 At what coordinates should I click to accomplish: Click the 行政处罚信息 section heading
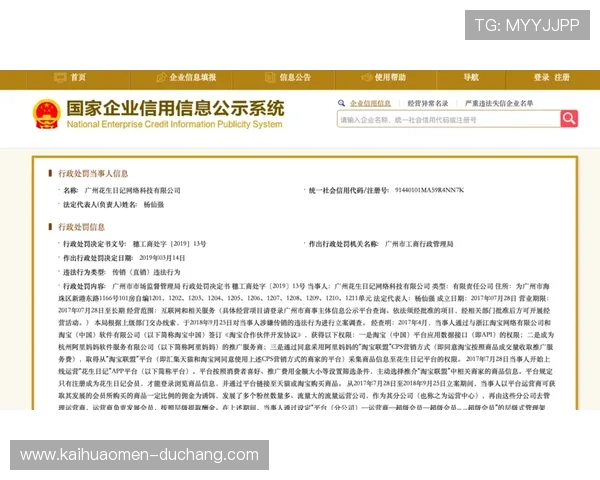81,227
